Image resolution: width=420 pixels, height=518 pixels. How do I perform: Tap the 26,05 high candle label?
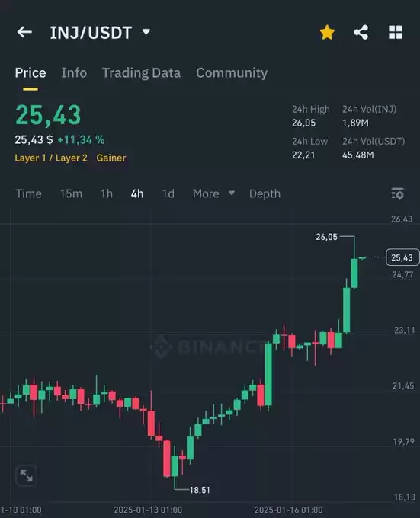pyautogui.click(x=326, y=237)
